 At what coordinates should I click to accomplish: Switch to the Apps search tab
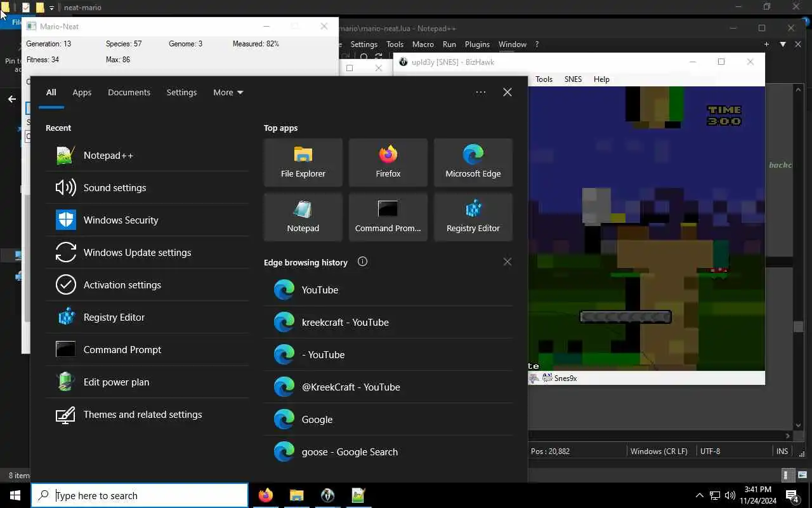point(82,92)
